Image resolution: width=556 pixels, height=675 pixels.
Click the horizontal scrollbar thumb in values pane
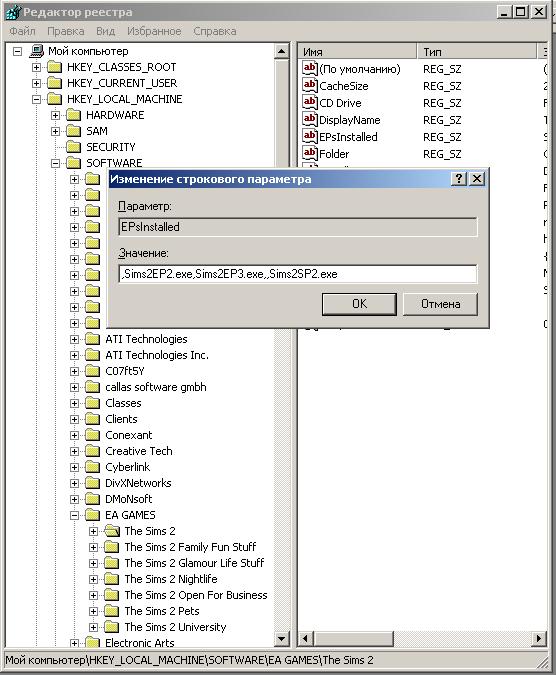(x=353, y=638)
